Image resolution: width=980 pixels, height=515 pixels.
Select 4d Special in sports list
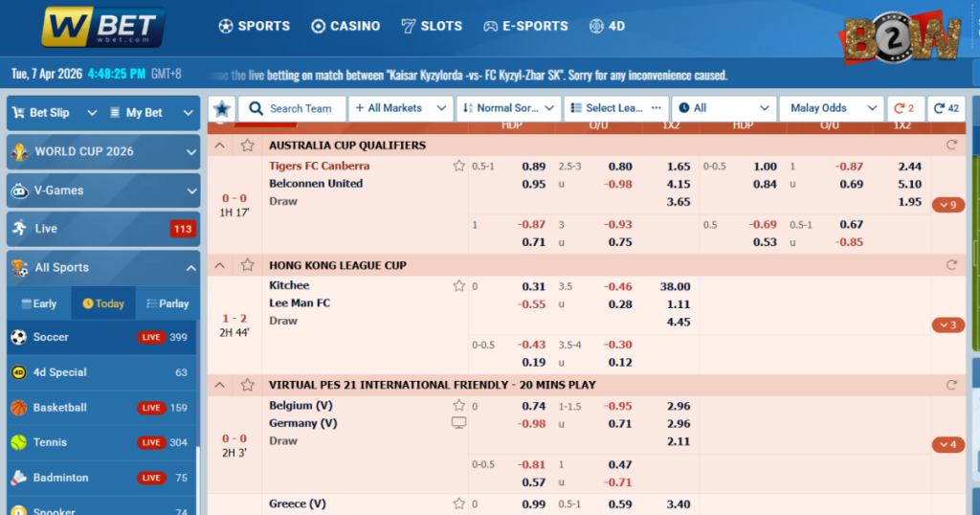pyautogui.click(x=101, y=372)
